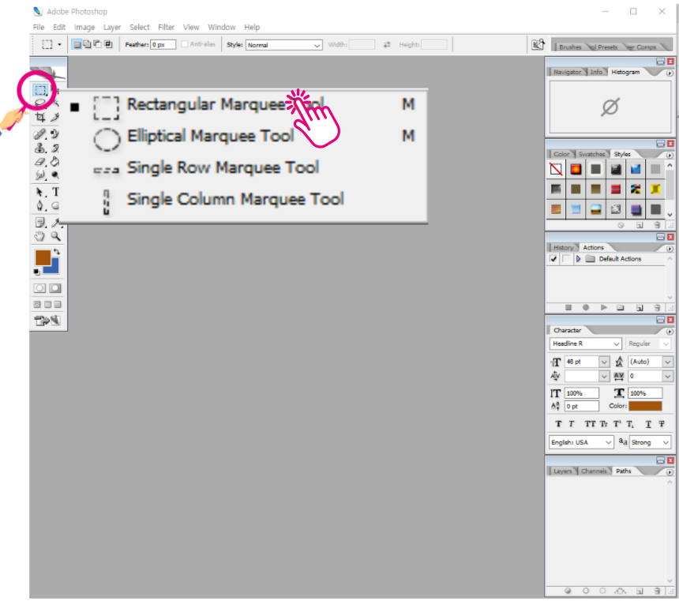Switch to the Channels tab
The width and height of the screenshot is (679, 616).
pos(594,471)
